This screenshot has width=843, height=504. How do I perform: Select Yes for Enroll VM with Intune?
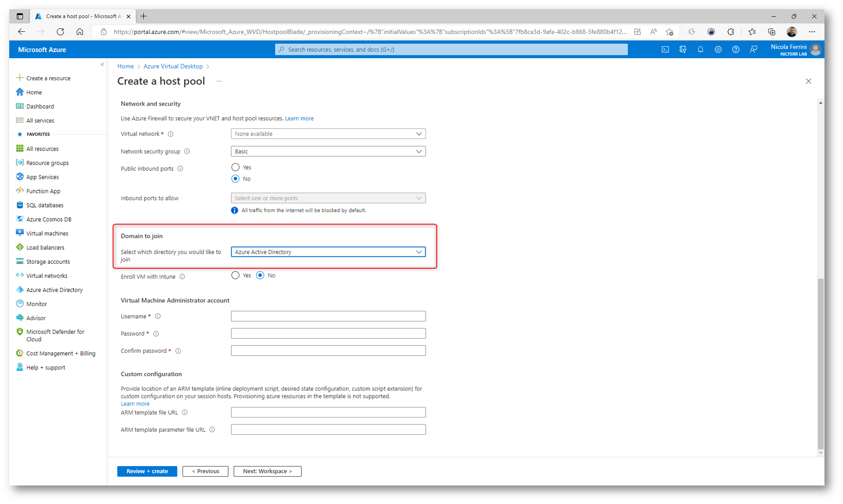235,275
